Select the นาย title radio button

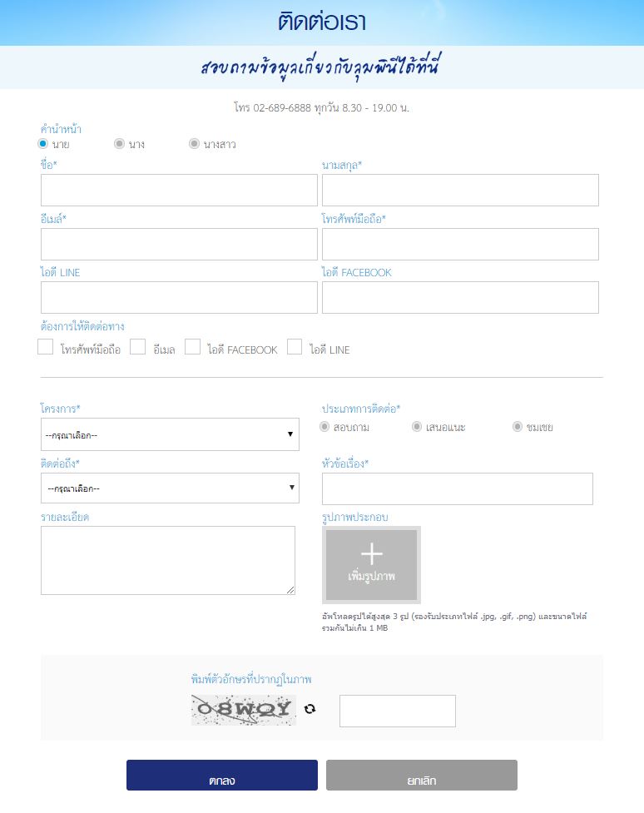point(43,143)
